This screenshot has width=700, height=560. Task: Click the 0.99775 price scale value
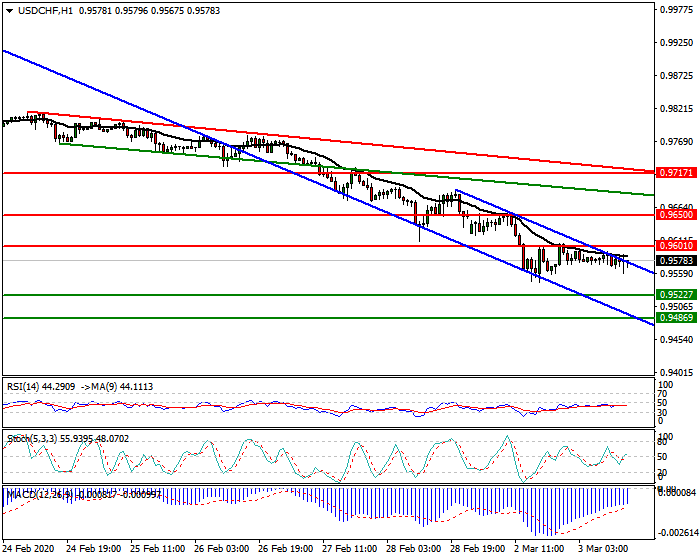(x=677, y=10)
